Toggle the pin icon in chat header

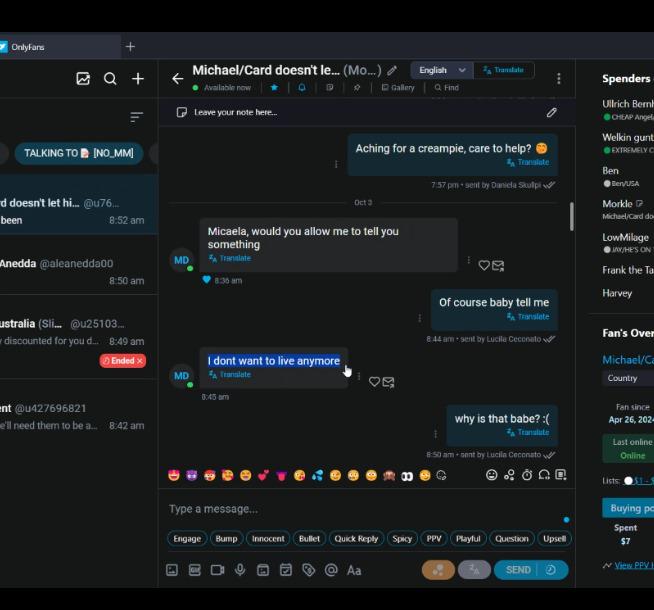[357, 88]
